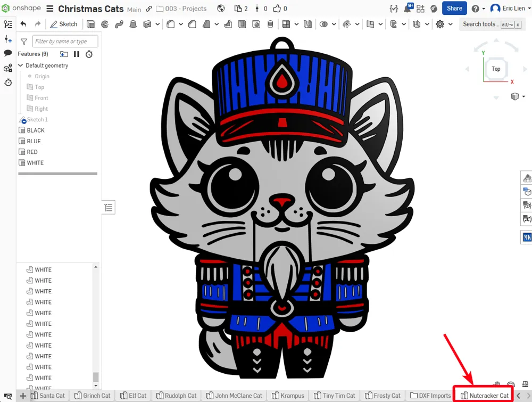Click the Filter by name or type field
532x402 pixels.
pos(65,42)
